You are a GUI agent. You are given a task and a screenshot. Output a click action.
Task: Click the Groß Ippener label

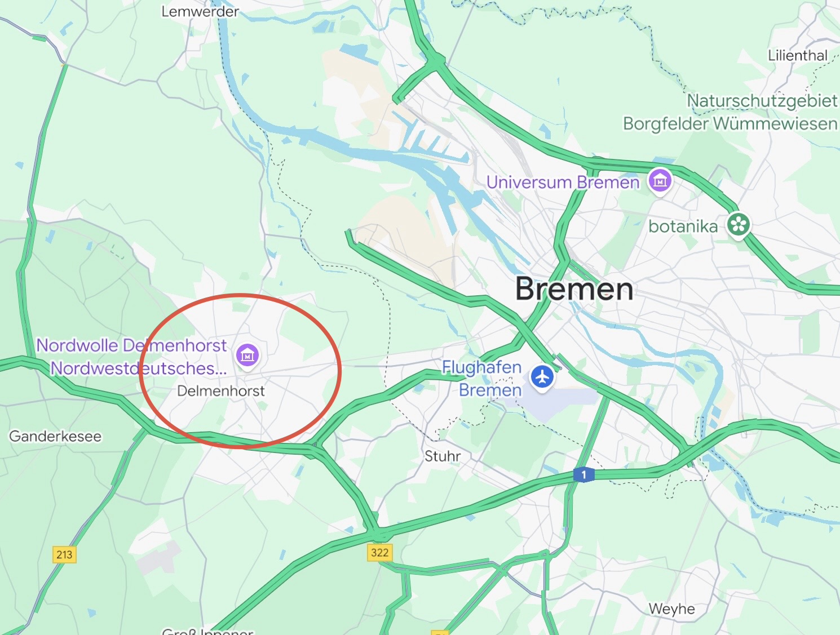207,631
